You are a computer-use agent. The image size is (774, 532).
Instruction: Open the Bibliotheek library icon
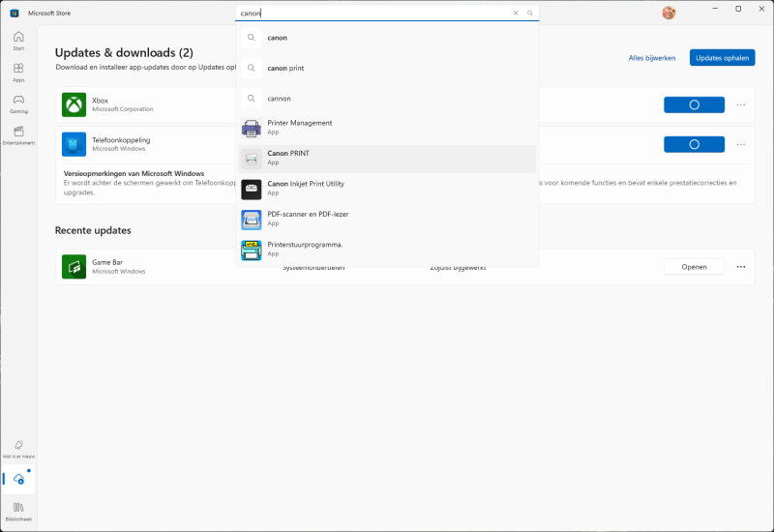coord(18,511)
